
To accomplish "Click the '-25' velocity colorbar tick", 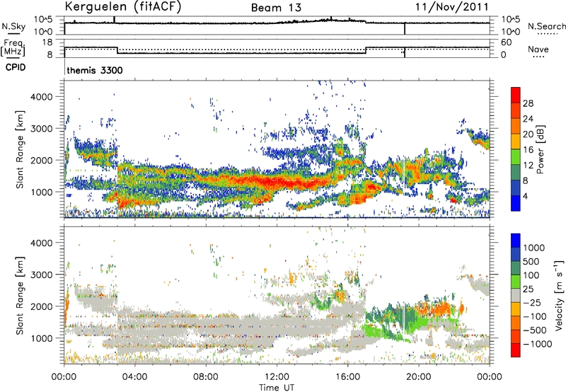I will [x=532, y=303].
